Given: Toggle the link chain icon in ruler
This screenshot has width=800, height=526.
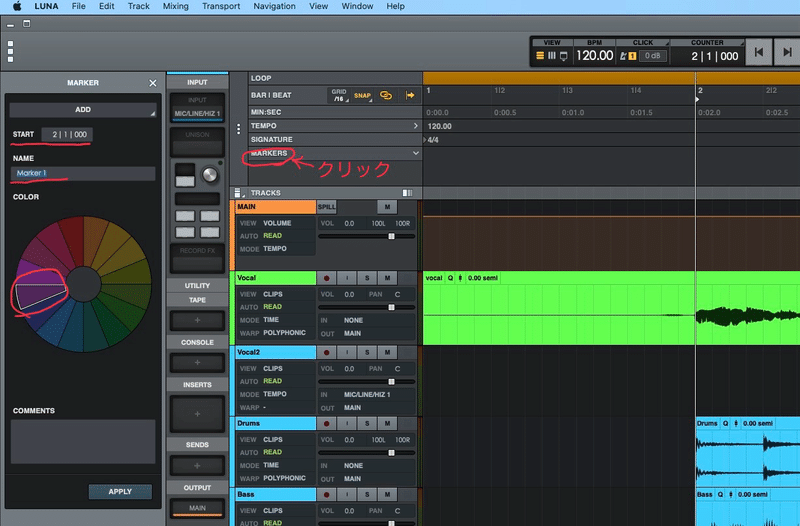Looking at the screenshot, I should point(386,95).
